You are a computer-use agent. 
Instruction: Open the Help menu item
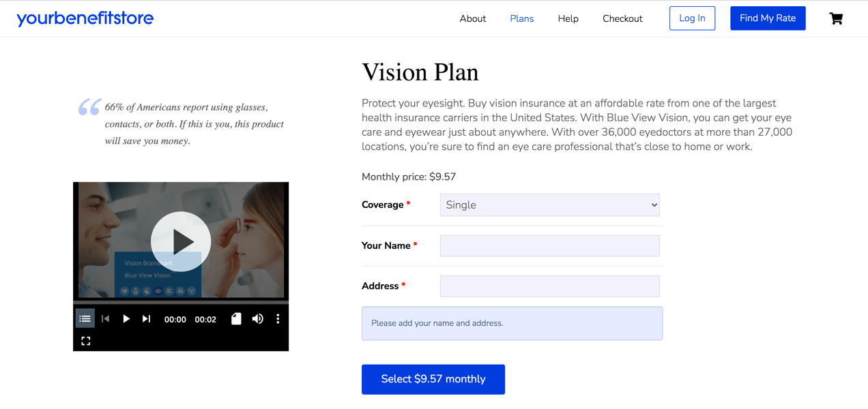(x=568, y=18)
